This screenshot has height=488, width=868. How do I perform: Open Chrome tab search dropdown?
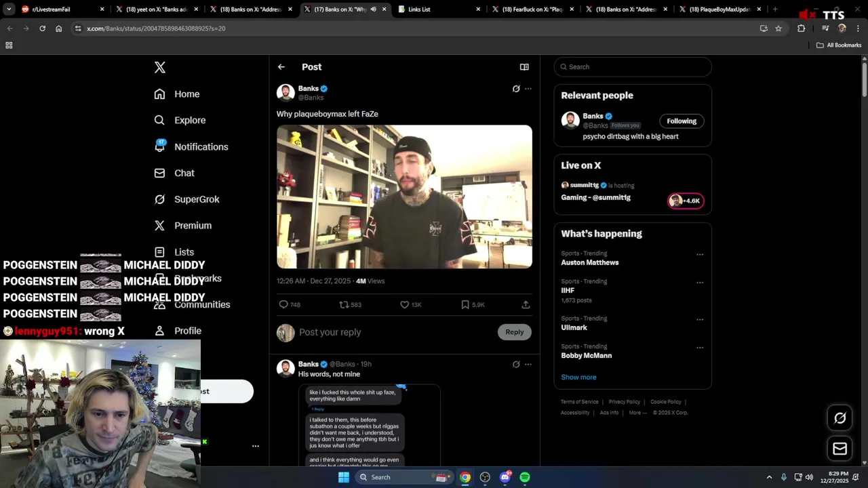tap(9, 9)
